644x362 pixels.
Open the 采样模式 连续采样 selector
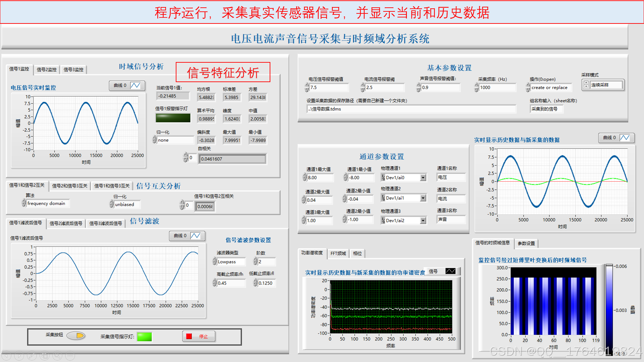coord(606,85)
